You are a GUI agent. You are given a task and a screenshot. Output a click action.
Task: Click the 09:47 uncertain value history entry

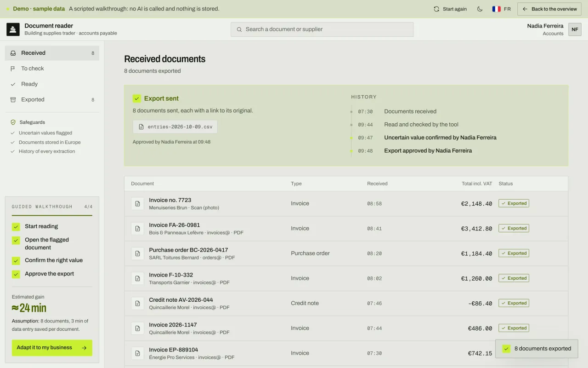pyautogui.click(x=423, y=138)
